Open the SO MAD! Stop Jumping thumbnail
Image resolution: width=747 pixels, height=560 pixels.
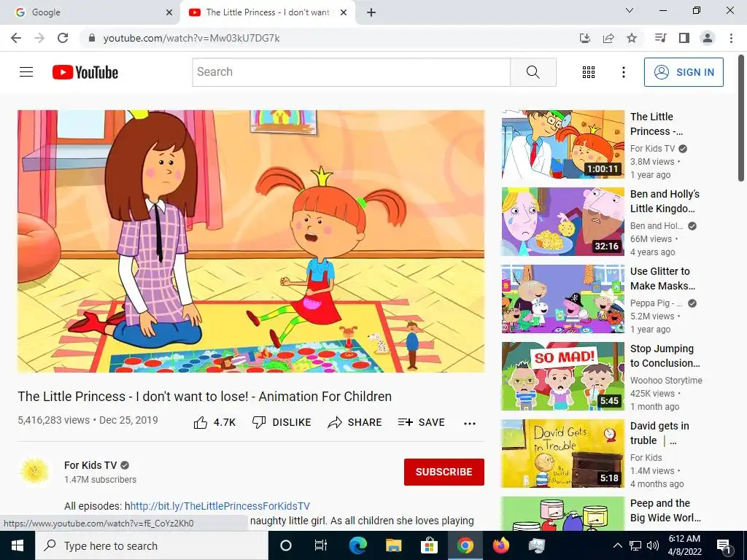(562, 376)
